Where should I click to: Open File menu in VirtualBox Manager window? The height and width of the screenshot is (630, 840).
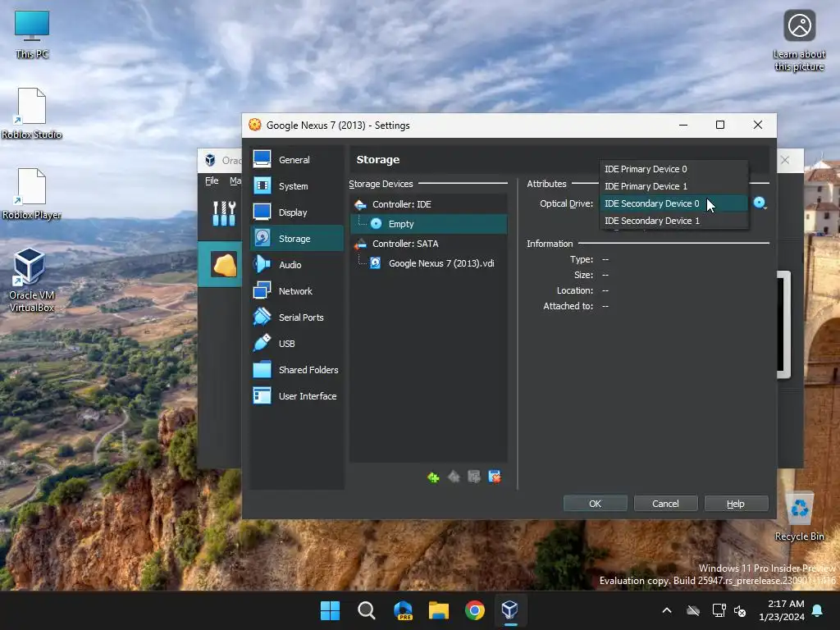212,180
